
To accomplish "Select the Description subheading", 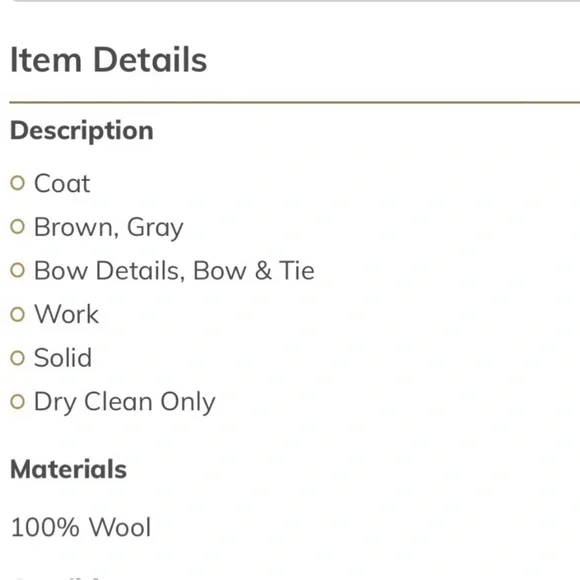I will (82, 131).
